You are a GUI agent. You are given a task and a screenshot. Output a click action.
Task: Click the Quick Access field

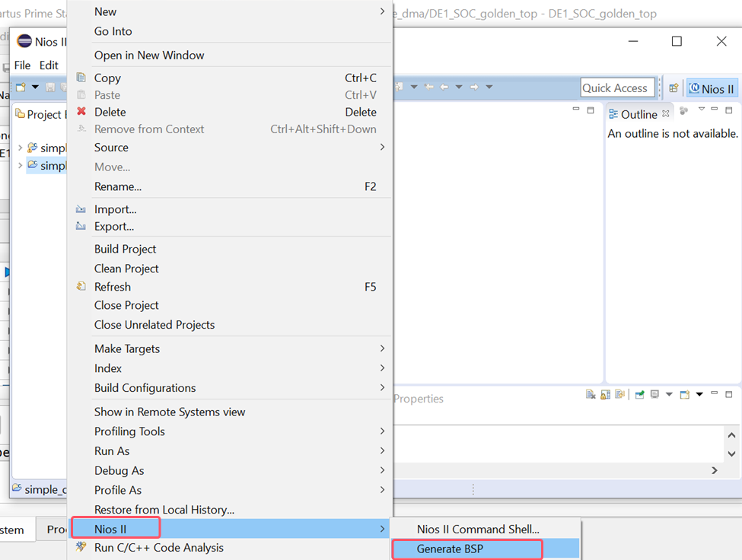click(617, 88)
